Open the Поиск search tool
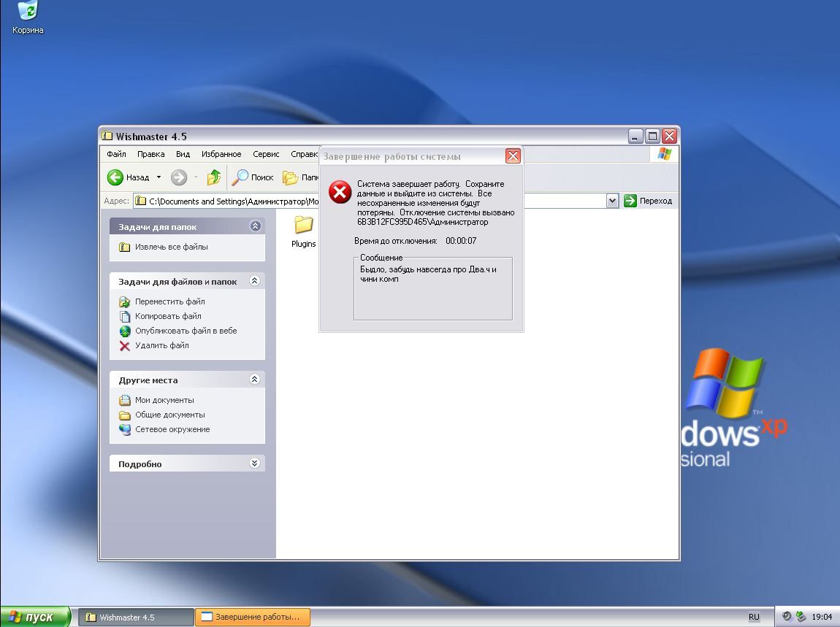 (252, 177)
